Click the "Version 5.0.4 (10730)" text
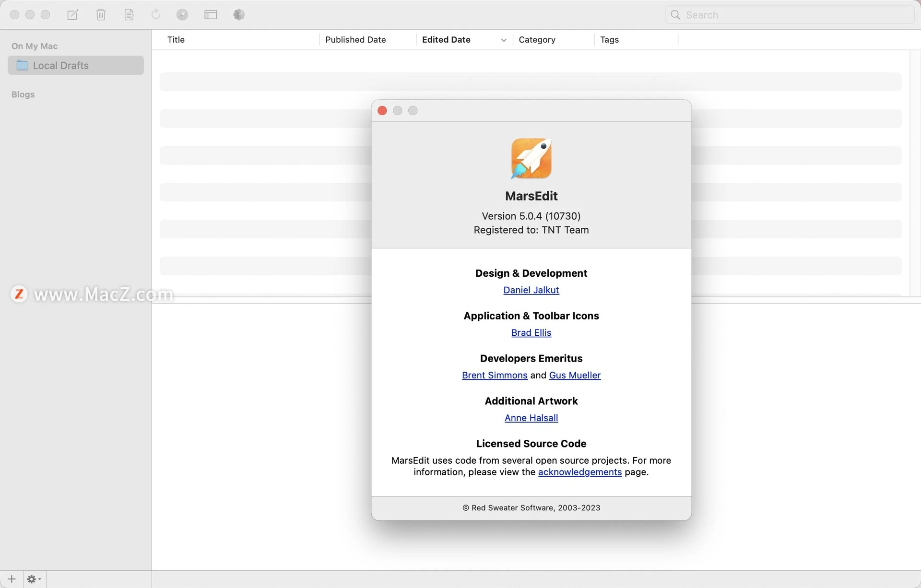This screenshot has width=921, height=588. tap(531, 216)
